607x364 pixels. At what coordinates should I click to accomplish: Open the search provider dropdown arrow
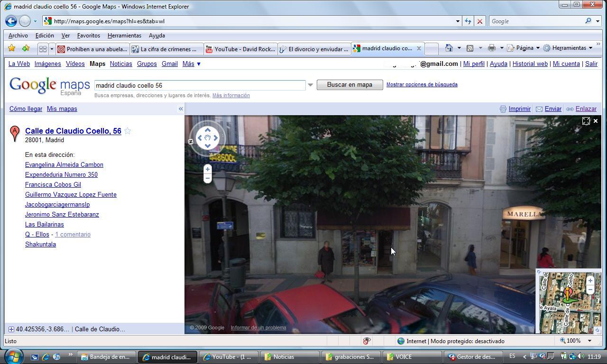click(597, 21)
